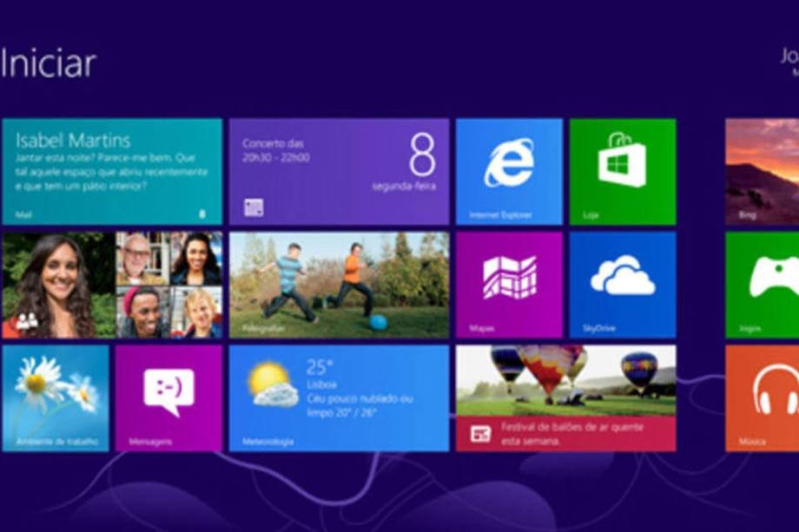Open the Fotografias photo tile
Viewport: 799px width, 532px height.
[339, 285]
